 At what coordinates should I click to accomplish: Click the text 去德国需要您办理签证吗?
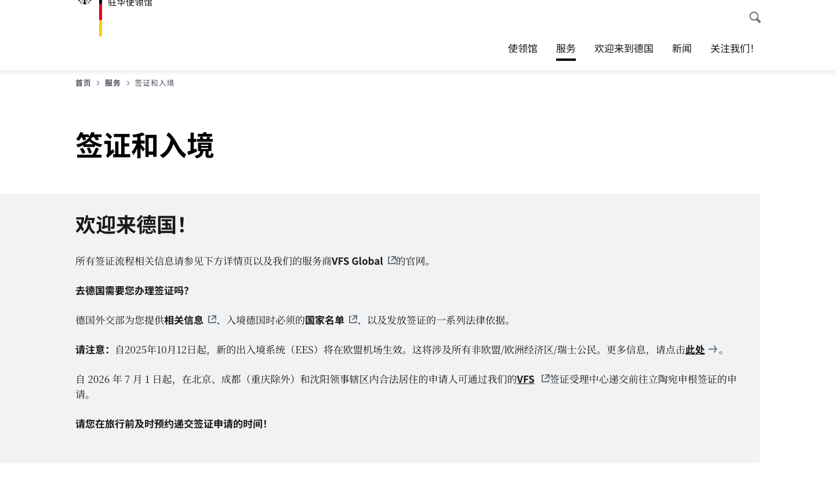tap(132, 290)
